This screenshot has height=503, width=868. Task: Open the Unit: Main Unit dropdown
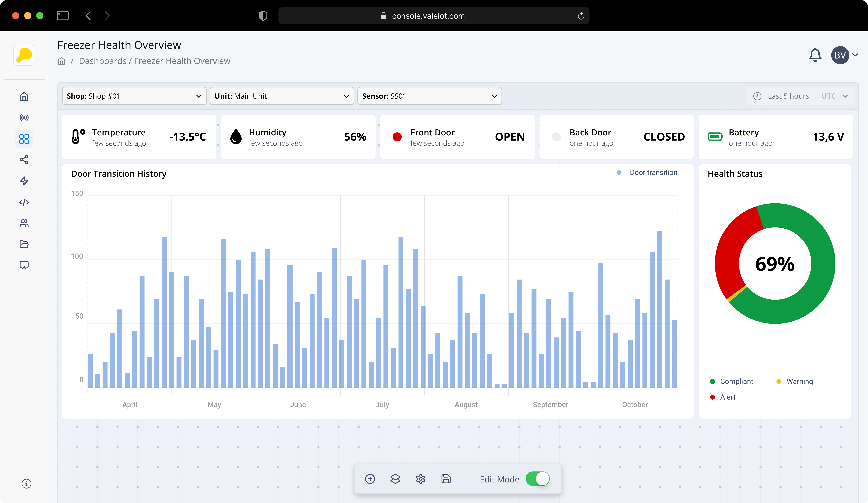(x=282, y=96)
